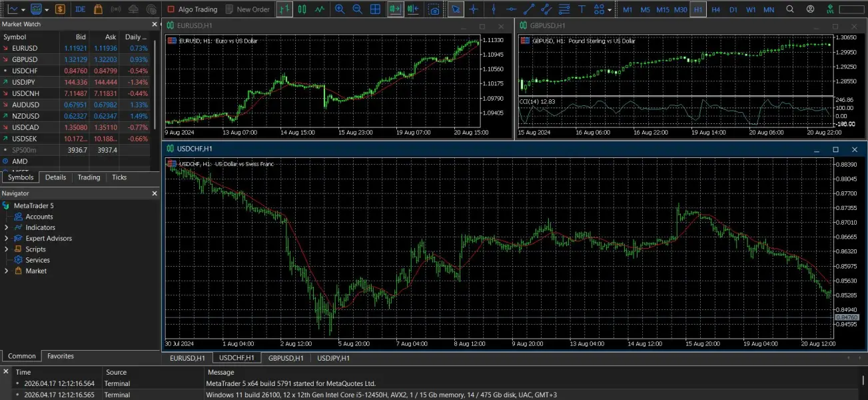Image resolution: width=868 pixels, height=400 pixels.
Task: Toggle chart auto scroll to end
Action: [395, 9]
